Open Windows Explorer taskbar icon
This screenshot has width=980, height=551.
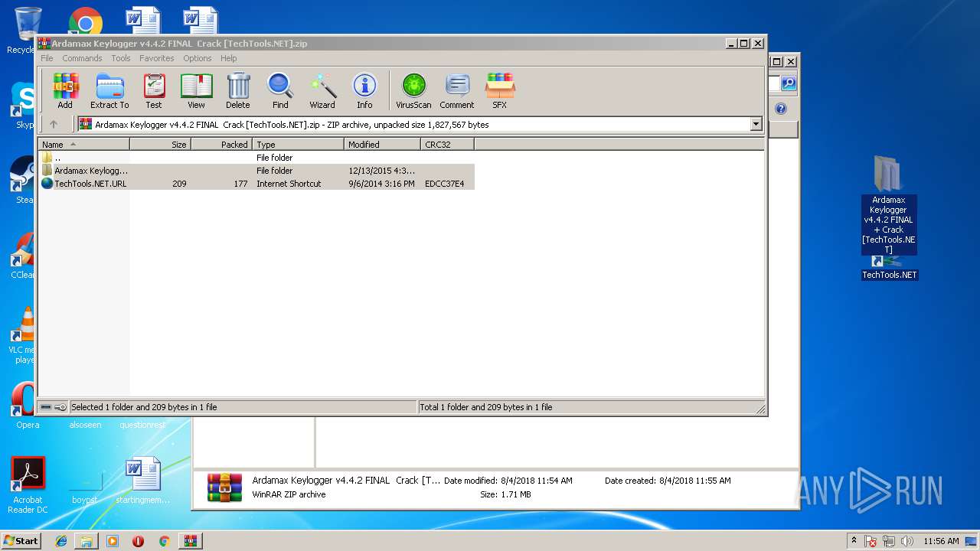click(87, 541)
